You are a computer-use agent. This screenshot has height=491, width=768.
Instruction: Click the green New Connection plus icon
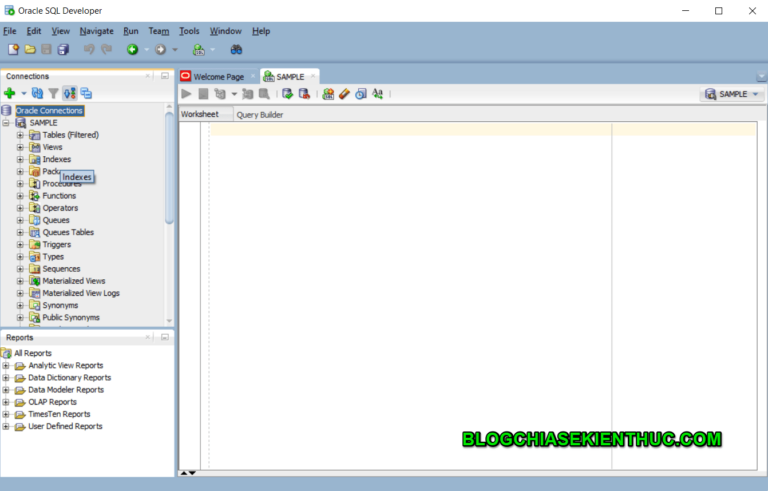click(x=10, y=93)
